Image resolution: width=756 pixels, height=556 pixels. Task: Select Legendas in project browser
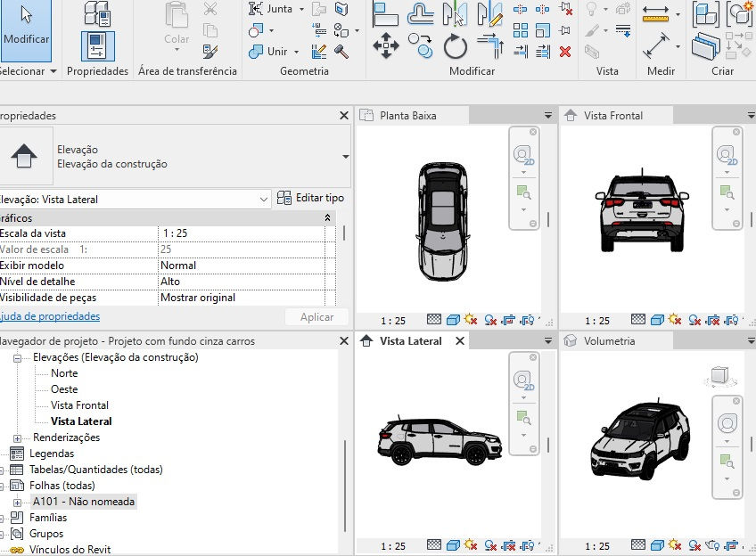[52, 454]
